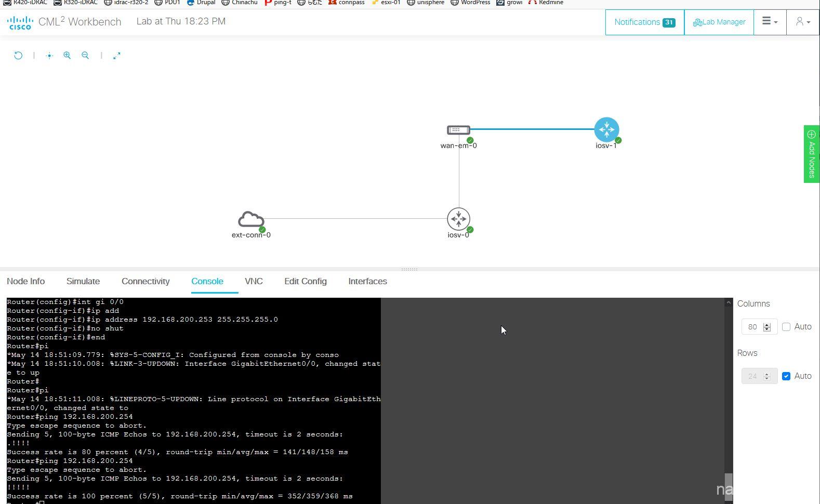Screen dimensions: 820x504
Task: Select the wan-em-0 node icon
Action: [x=458, y=130]
